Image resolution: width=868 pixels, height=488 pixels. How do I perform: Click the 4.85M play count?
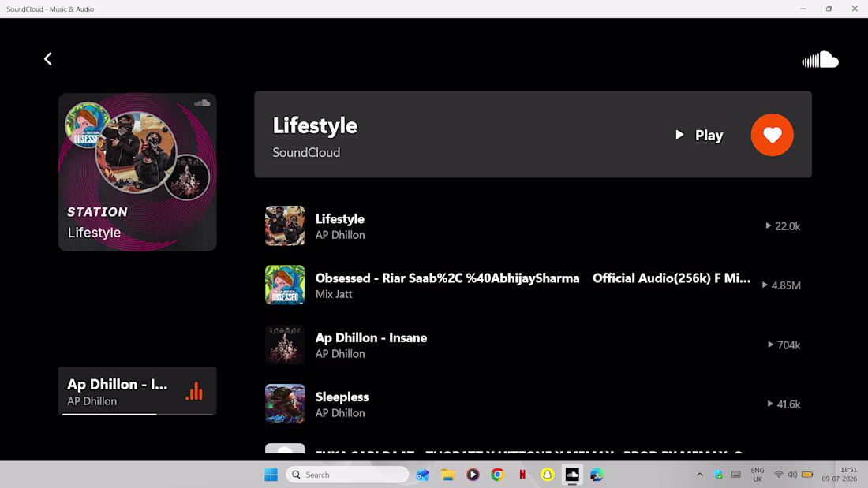click(781, 285)
